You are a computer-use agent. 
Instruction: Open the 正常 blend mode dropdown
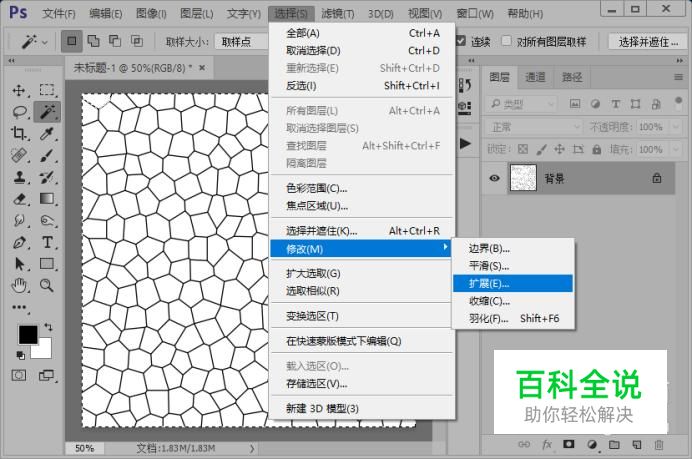[535, 127]
